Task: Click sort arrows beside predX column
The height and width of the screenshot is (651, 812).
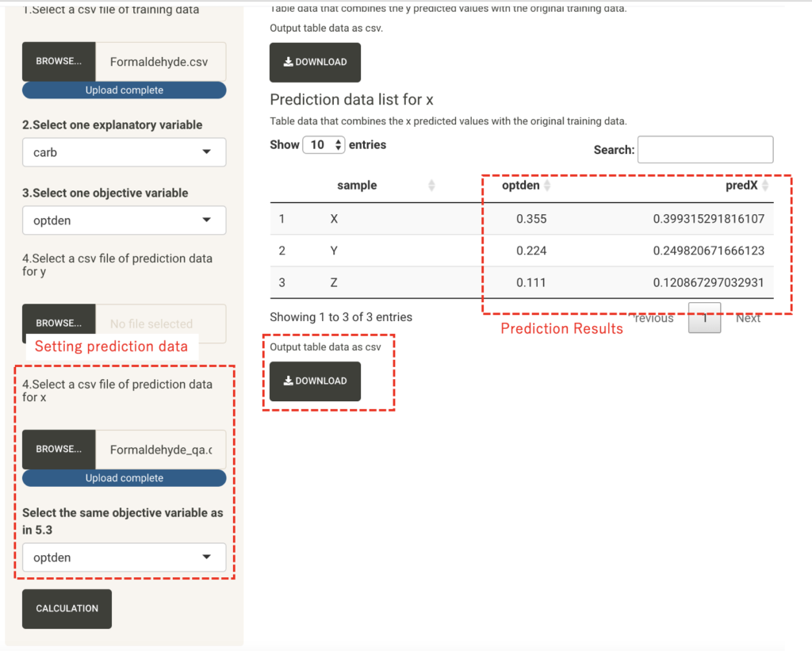Action: click(765, 186)
